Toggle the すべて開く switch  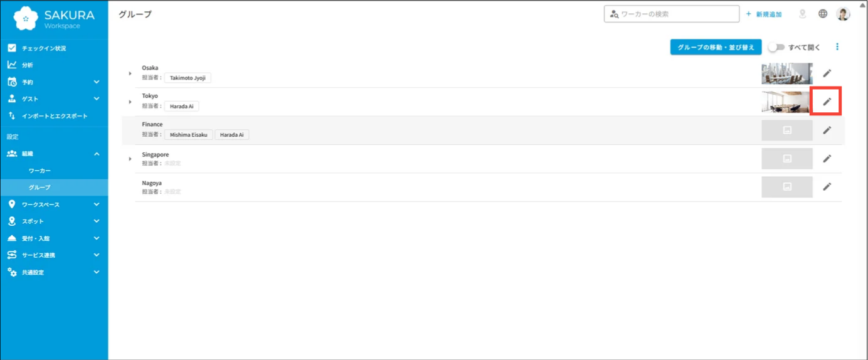click(x=776, y=47)
